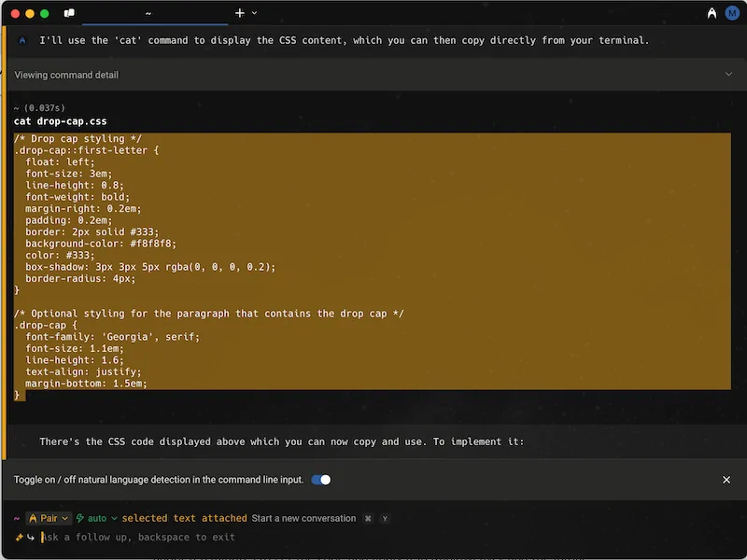Click the 'Y' shortcut key badge
The width and height of the screenshot is (747, 560).
click(385, 519)
